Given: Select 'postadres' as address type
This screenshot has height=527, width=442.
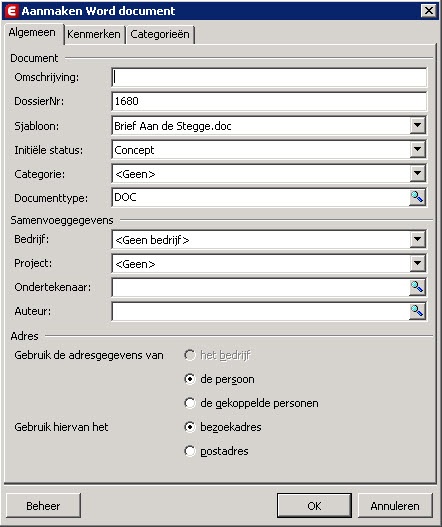Looking at the screenshot, I should click(190, 451).
